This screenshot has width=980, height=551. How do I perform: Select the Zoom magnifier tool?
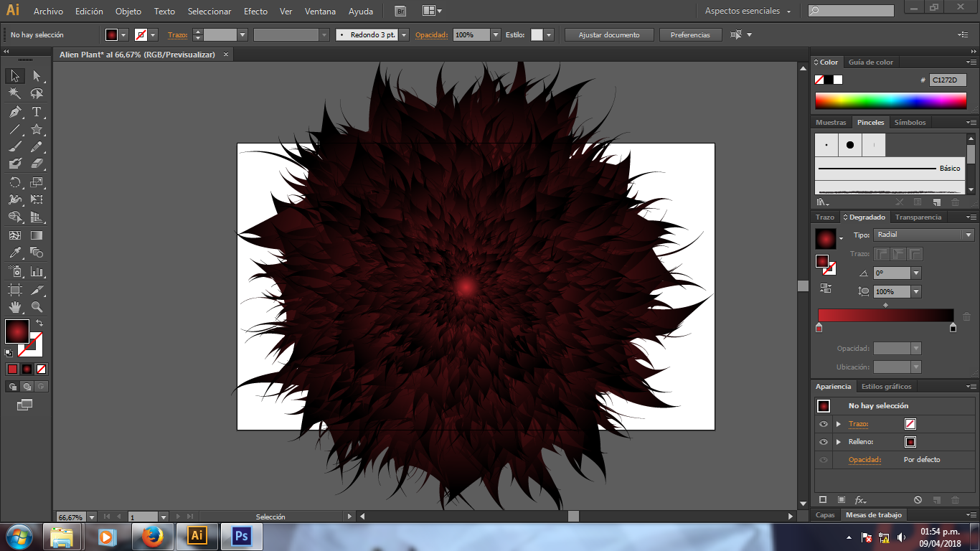[37, 307]
